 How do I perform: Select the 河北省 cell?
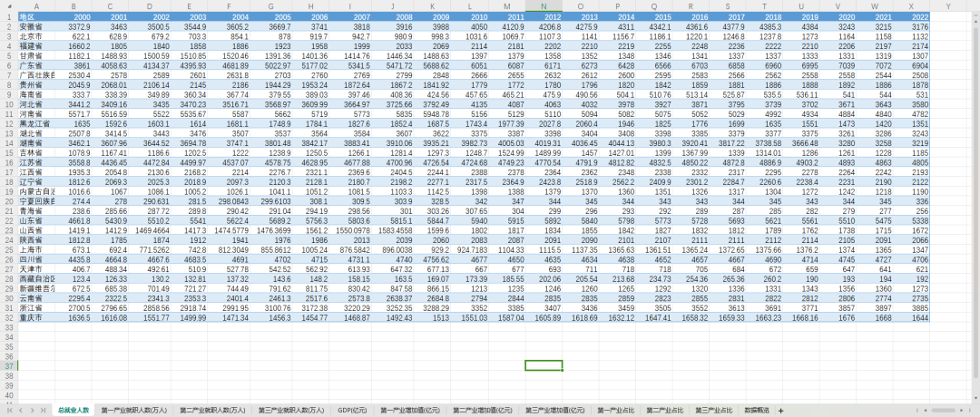35,104
